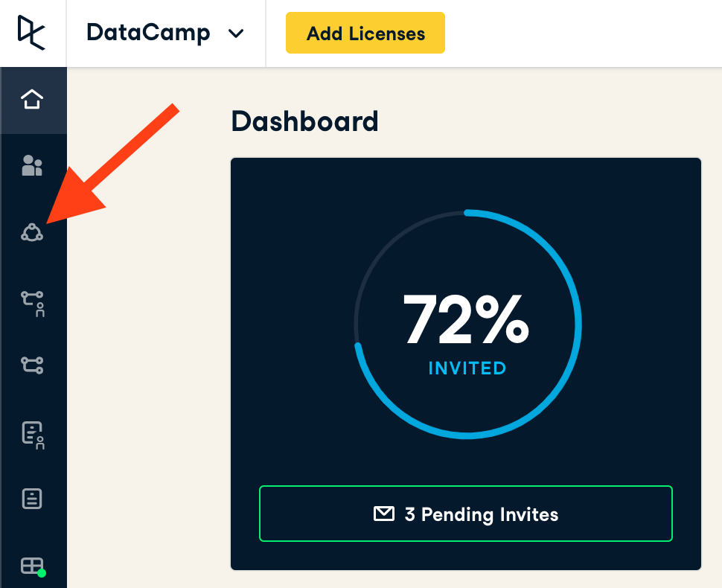Click the 72% figure in the ring
Image resolution: width=722 pixels, height=588 pixels.
pyautogui.click(x=466, y=319)
